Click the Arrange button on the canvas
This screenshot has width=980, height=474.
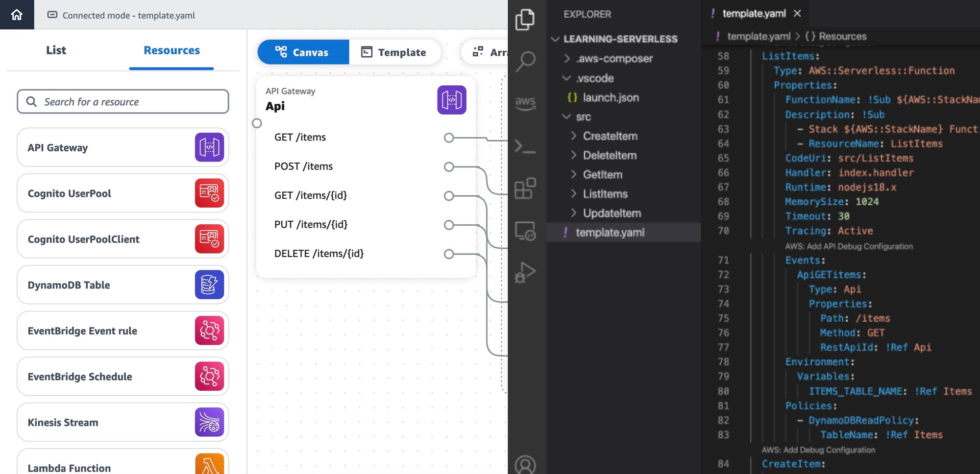tap(490, 52)
